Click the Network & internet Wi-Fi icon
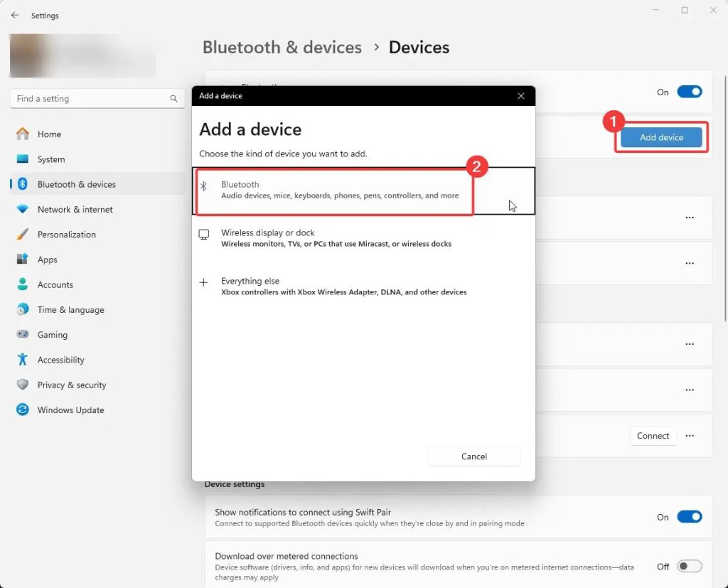 coord(22,209)
